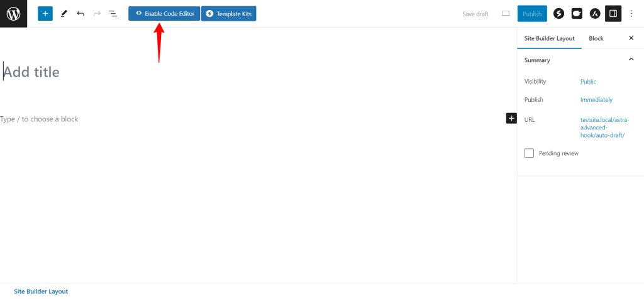Image resolution: width=644 pixels, height=299 pixels.
Task: Toggle the settings sidebar panel icon
Action: [x=613, y=14]
